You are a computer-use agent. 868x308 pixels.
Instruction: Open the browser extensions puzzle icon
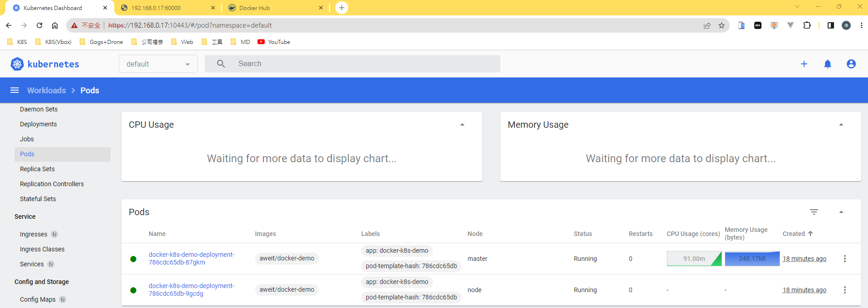coord(807,25)
